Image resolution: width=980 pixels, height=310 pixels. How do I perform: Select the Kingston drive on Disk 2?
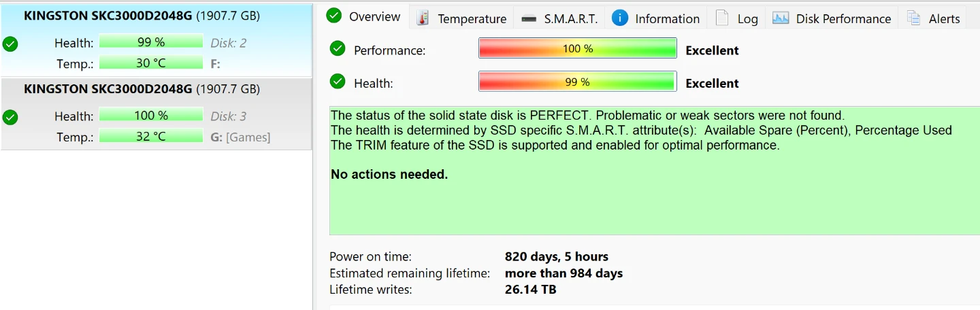point(156,39)
